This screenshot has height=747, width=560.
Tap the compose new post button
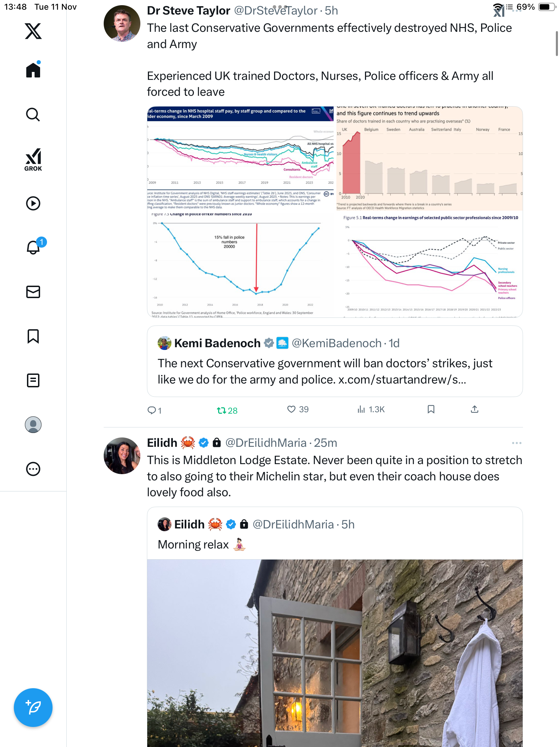33,708
